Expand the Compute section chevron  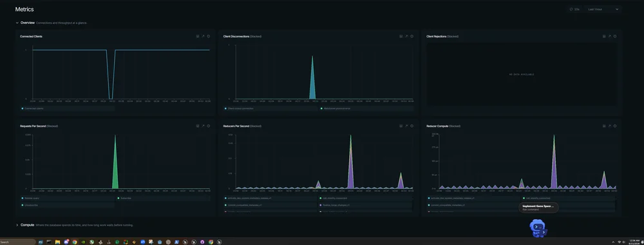(x=17, y=225)
